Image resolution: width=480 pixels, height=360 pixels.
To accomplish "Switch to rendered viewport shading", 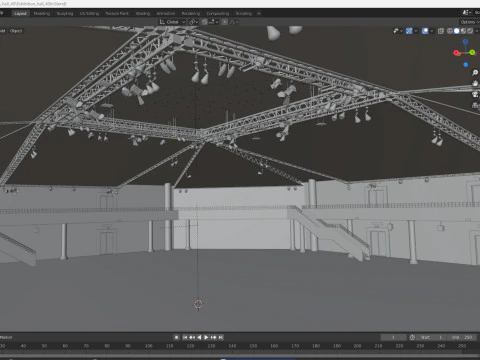I will (470, 31).
